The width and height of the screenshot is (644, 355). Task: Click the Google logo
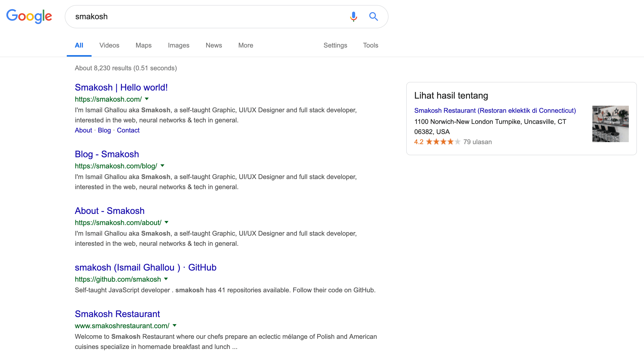[x=28, y=17]
